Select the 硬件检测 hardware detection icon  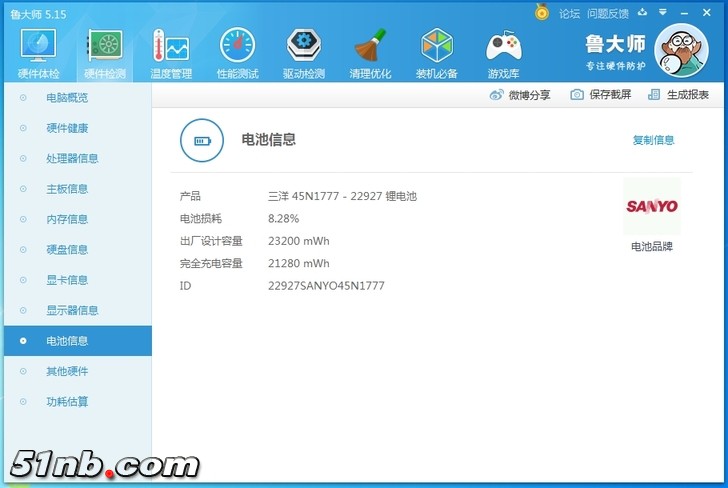(105, 53)
